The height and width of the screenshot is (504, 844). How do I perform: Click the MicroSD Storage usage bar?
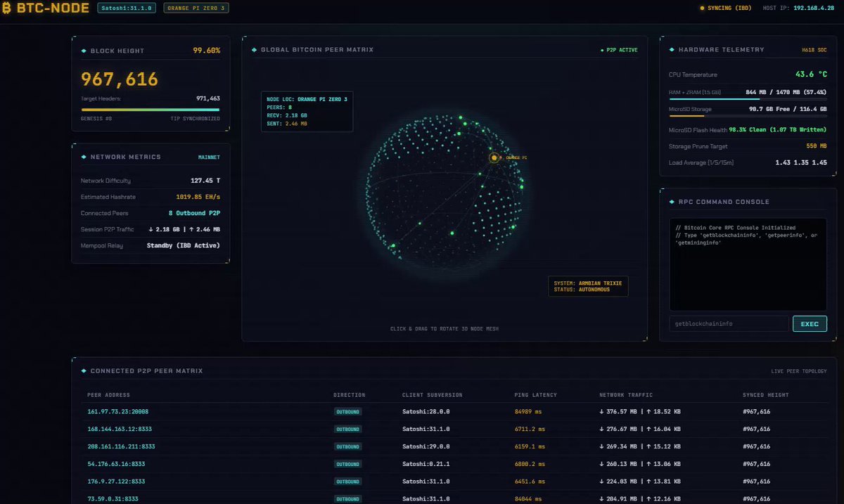pos(748,116)
